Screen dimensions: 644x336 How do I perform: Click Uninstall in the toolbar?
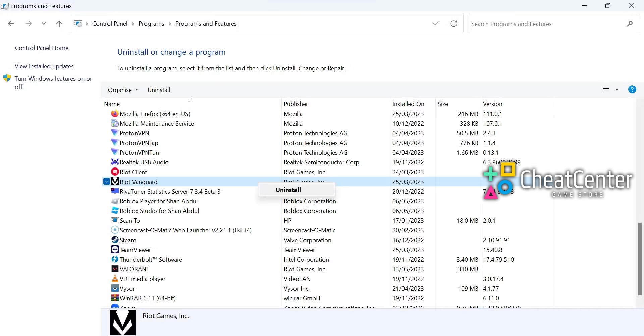(159, 90)
